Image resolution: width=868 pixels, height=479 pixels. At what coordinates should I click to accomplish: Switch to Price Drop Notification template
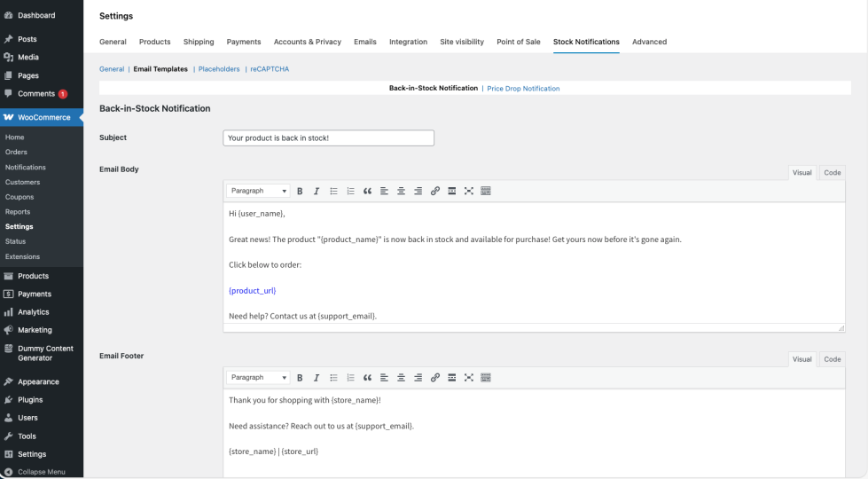click(x=523, y=89)
